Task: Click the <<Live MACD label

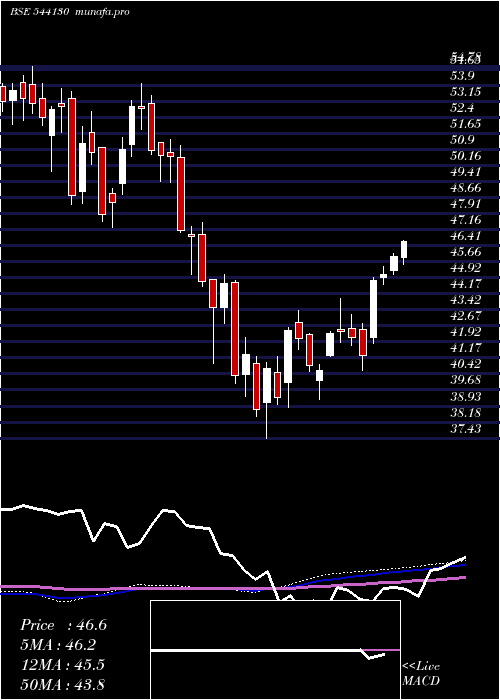Action: click(421, 674)
